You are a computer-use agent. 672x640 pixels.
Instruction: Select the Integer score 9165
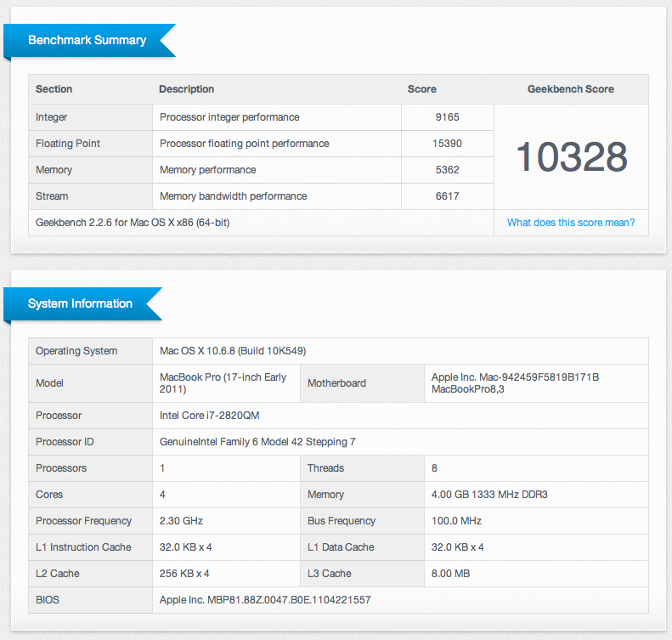point(448,117)
